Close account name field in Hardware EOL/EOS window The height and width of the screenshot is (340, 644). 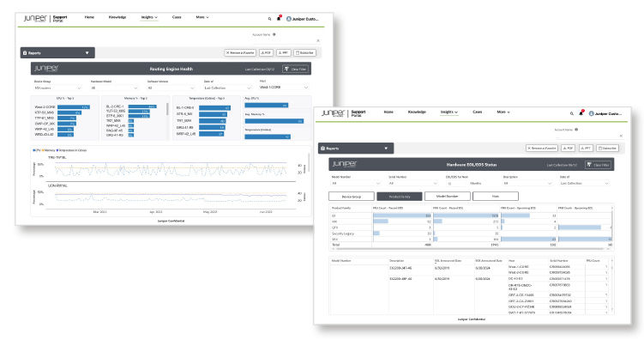pos(621,136)
